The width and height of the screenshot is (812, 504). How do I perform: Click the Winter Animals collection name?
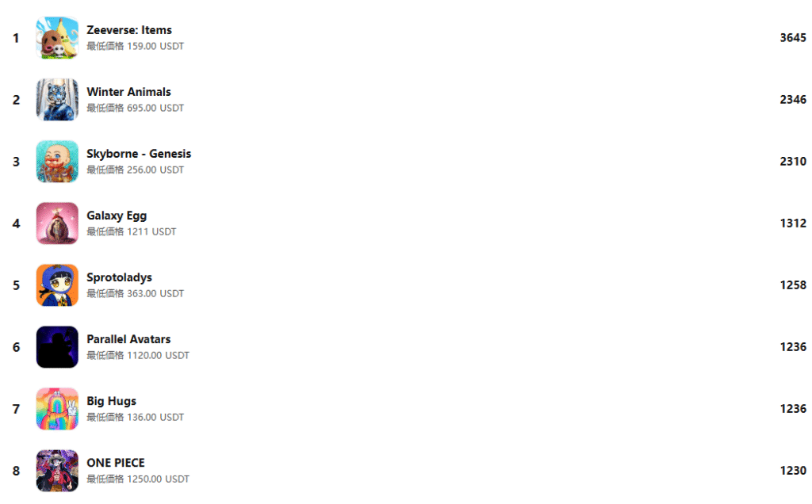pyautogui.click(x=128, y=92)
